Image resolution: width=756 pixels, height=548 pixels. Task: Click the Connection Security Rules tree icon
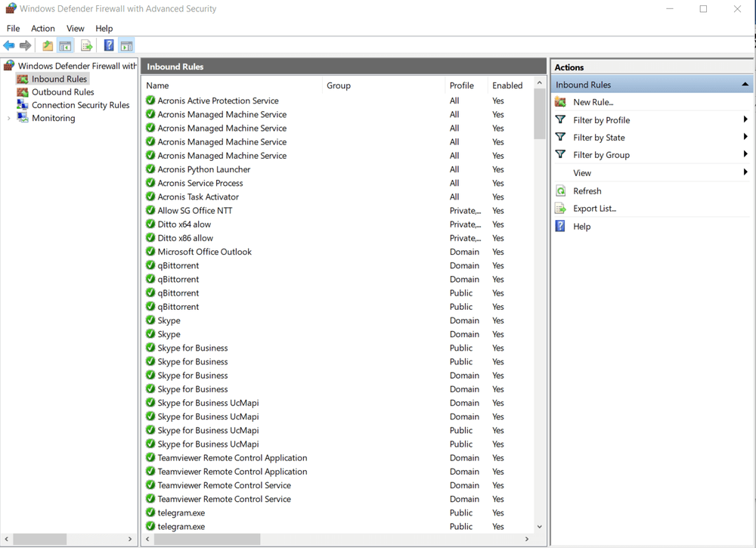click(x=22, y=104)
